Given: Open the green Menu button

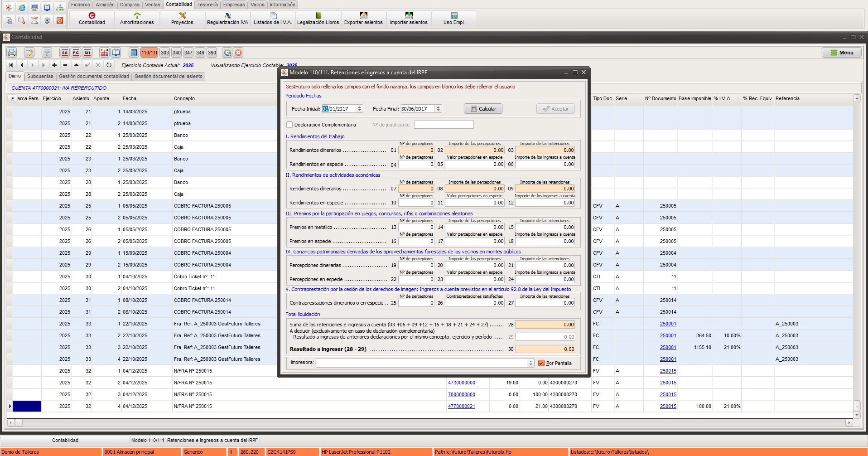Looking at the screenshot, I should coord(842,53).
